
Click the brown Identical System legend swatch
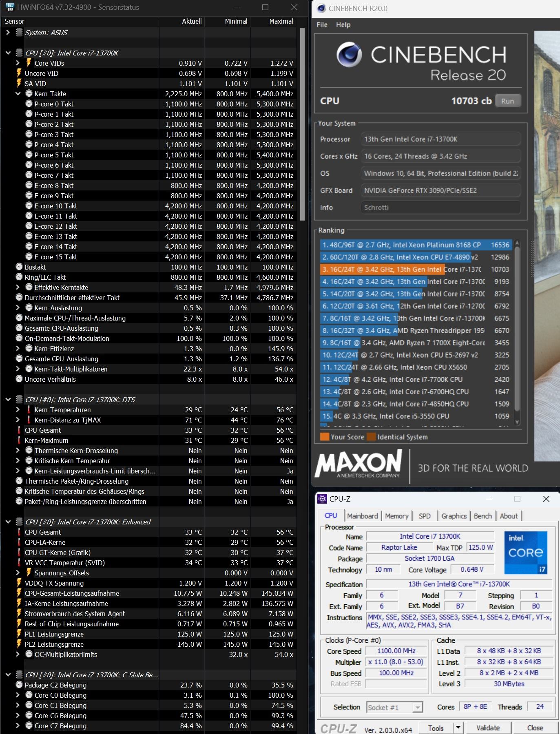371,437
